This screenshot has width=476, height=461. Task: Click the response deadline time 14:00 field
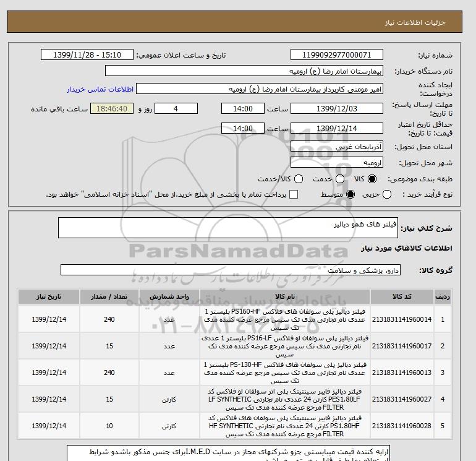[x=243, y=108]
